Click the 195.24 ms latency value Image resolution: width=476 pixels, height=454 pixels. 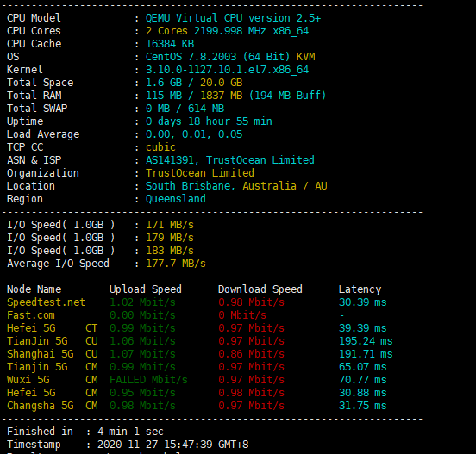coord(366,341)
